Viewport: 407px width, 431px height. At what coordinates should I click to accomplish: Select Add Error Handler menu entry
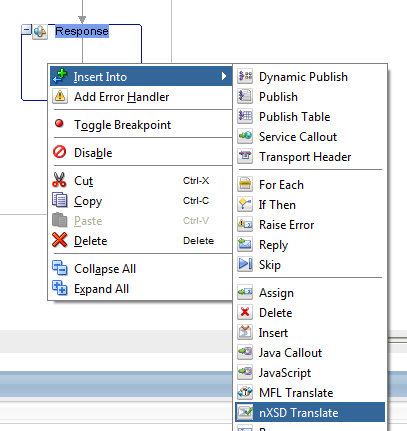coord(141,97)
